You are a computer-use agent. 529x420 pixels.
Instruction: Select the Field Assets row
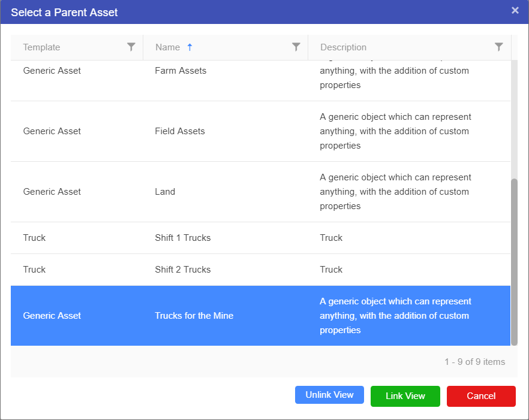(180, 131)
